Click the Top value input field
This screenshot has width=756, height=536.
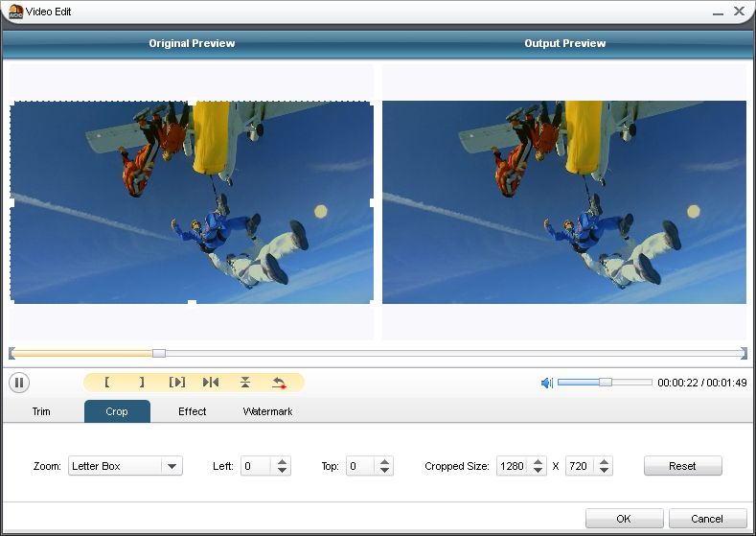(x=361, y=466)
